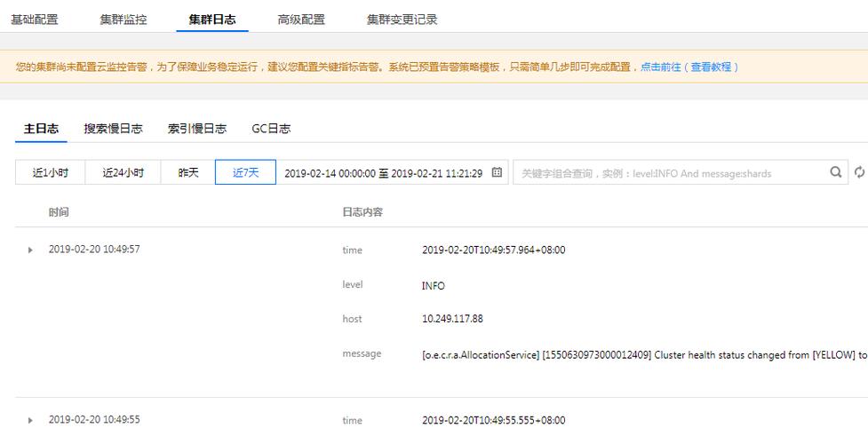Click the level value INFO
868x444 pixels.
coord(434,286)
